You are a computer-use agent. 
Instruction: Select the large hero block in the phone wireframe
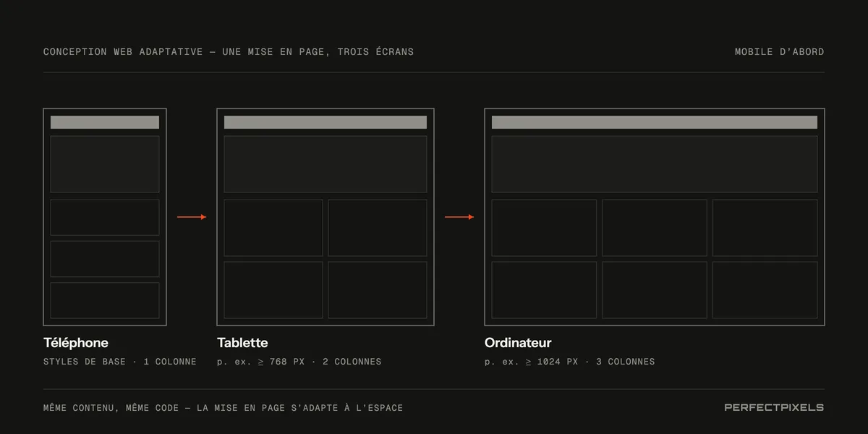[105, 164]
